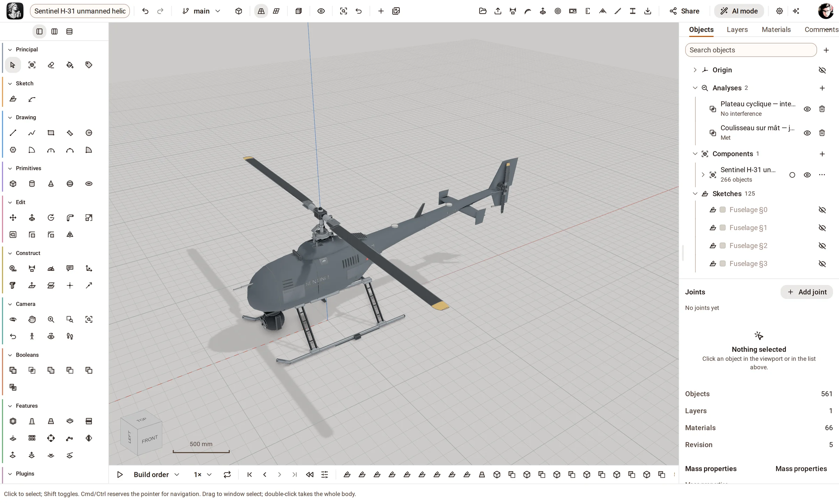Switch to the Materials tab
Image resolution: width=839 pixels, height=504 pixels.
[x=776, y=30]
